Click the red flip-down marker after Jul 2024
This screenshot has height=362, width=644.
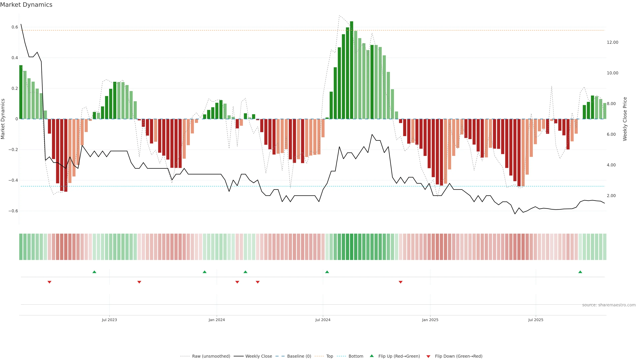coord(400,282)
